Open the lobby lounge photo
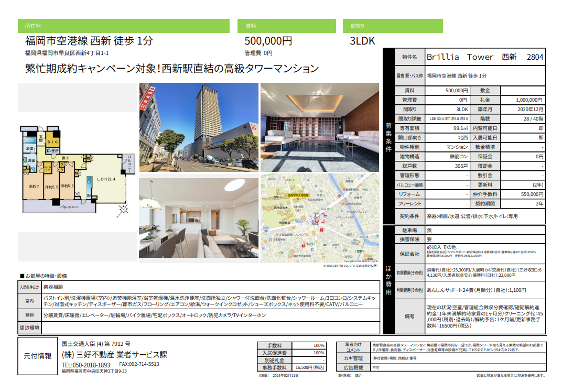The height and width of the screenshot is (392, 562). [x=320, y=127]
